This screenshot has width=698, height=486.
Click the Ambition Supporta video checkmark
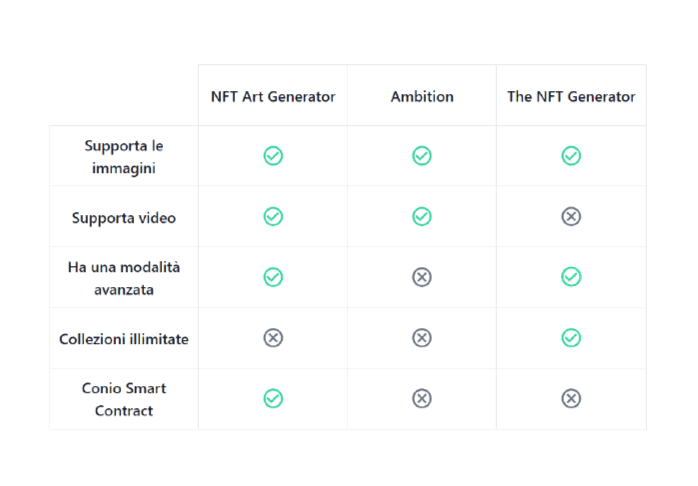pos(422,217)
